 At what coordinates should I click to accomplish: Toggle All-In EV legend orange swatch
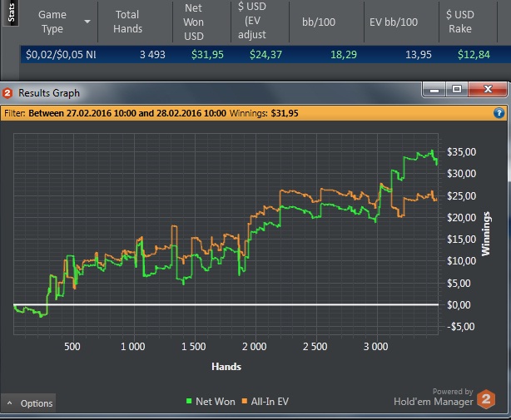coord(245,401)
